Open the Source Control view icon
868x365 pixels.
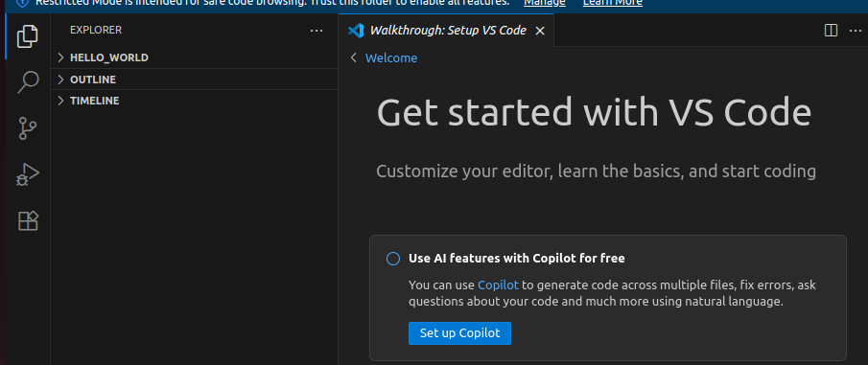coord(28,128)
